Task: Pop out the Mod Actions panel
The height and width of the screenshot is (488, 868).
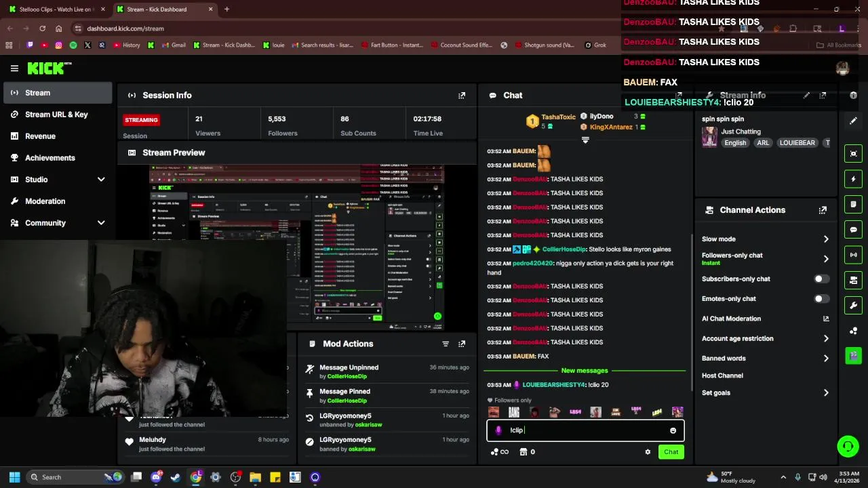Action: [462, 344]
